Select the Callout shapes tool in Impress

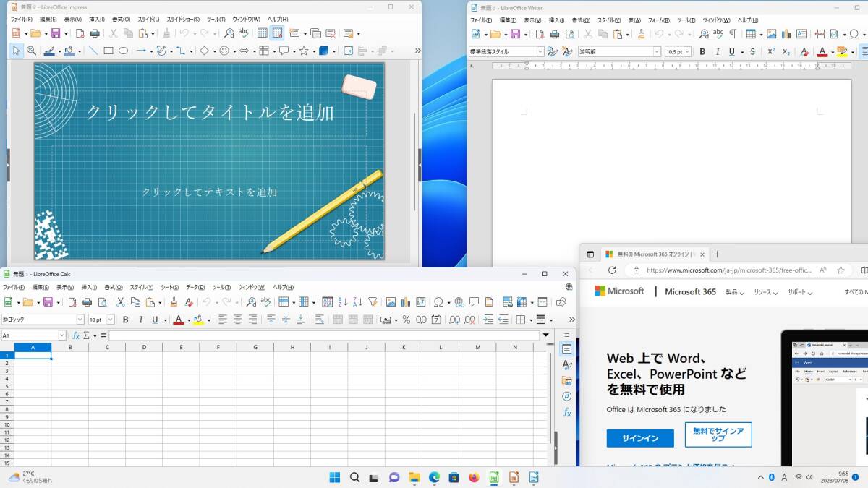tap(284, 51)
